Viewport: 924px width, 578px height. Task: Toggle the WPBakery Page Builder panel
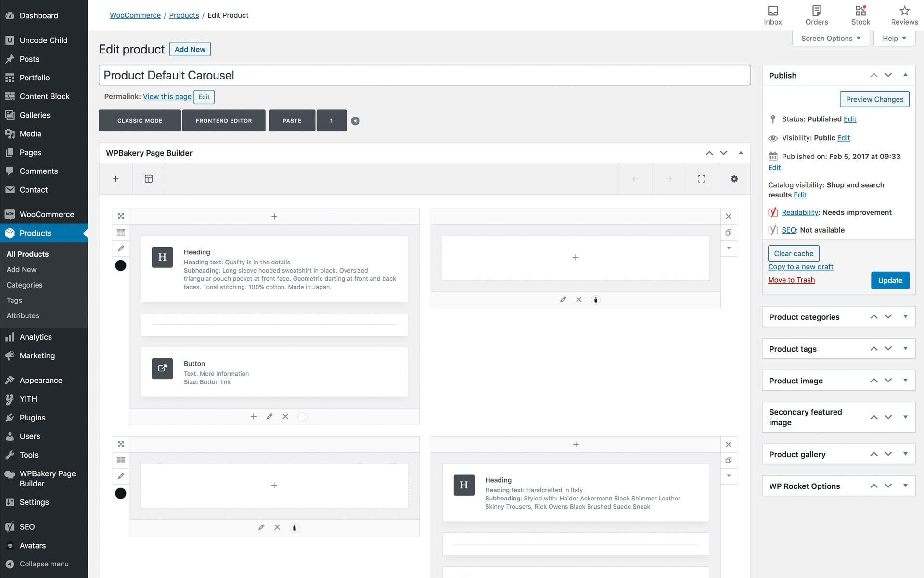click(741, 153)
